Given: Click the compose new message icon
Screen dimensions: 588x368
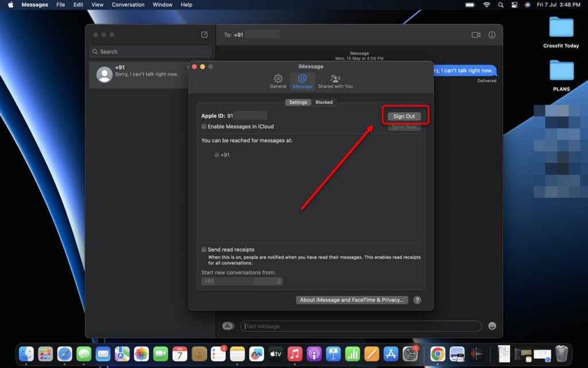Looking at the screenshot, I should tap(204, 34).
